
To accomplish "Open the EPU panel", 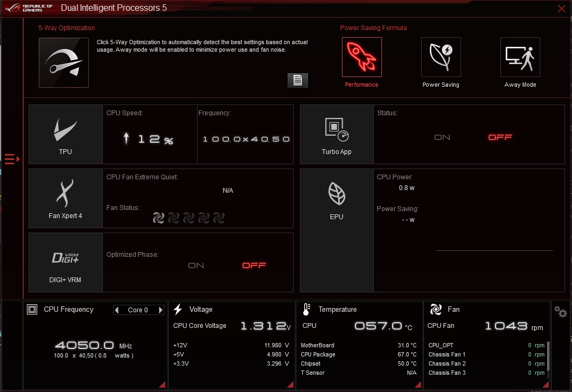I will tap(337, 230).
